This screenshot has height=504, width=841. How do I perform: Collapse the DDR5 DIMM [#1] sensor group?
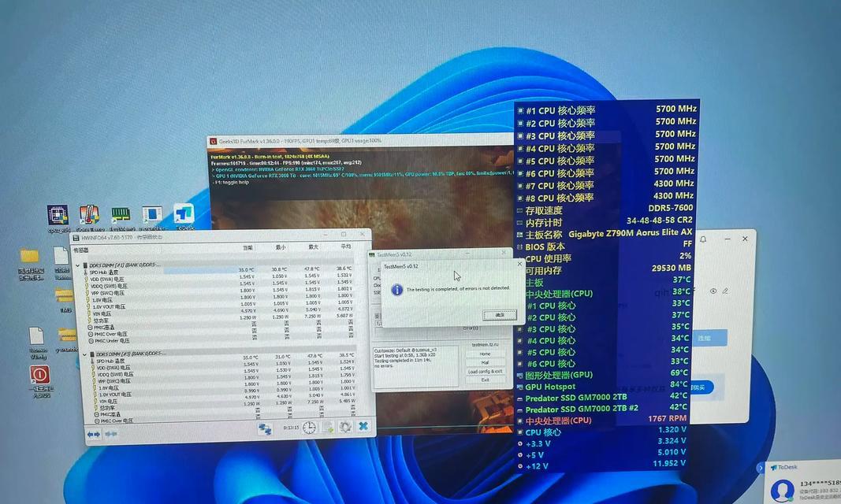[77, 265]
